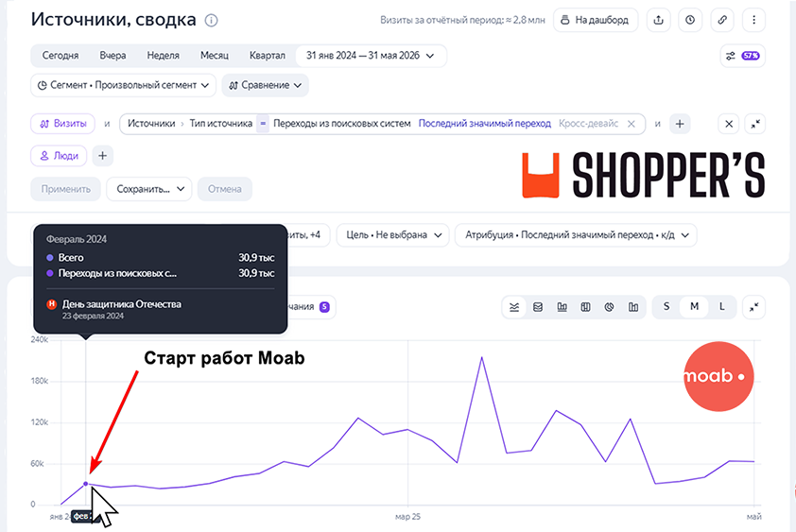Image resolution: width=796 pixels, height=532 pixels.
Task: Select the Вчера period tab
Action: click(112, 56)
